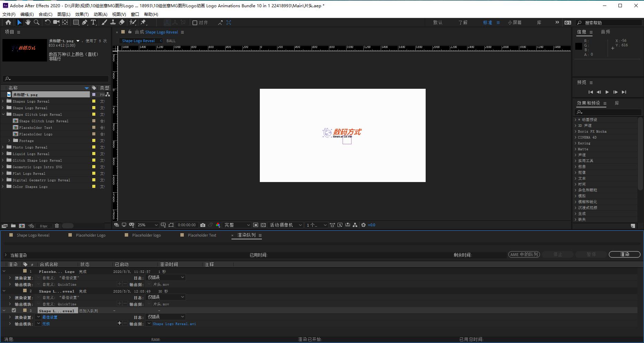Image resolution: width=644 pixels, height=343 pixels.
Task: Open the 完整 resolution dropdown
Action: [237, 225]
